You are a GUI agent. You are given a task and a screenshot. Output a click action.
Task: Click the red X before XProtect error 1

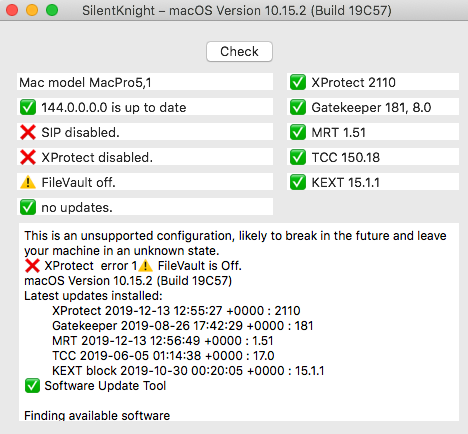point(32,266)
